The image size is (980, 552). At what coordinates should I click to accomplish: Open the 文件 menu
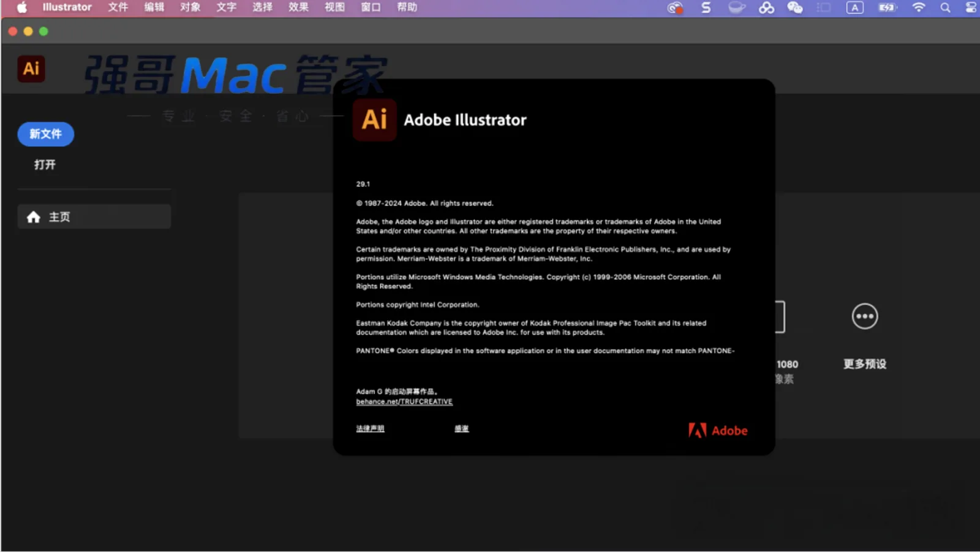tap(118, 7)
